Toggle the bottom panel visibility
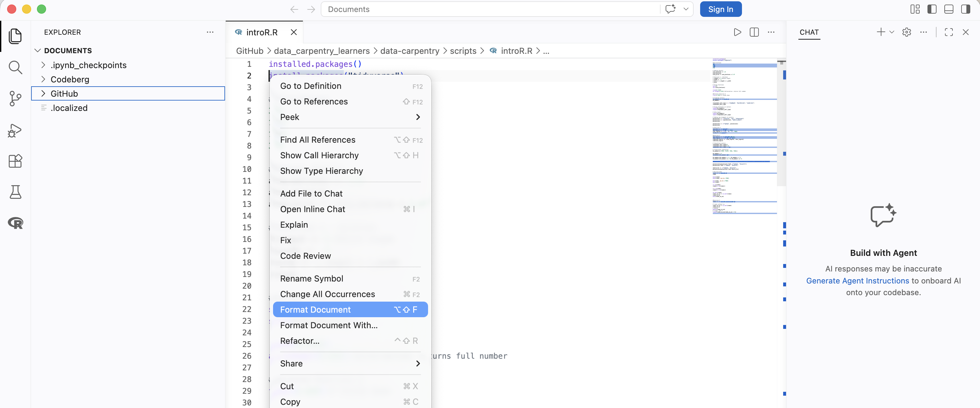This screenshot has height=408, width=980. coord(949,9)
